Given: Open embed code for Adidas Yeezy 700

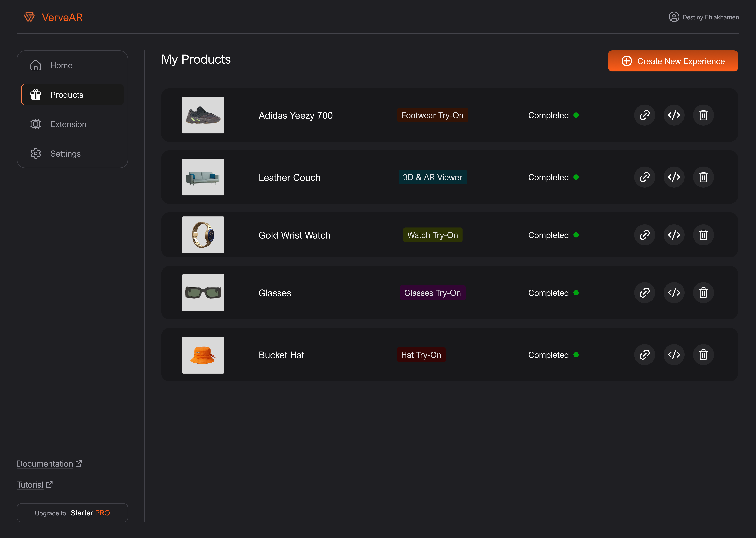Looking at the screenshot, I should 674,115.
